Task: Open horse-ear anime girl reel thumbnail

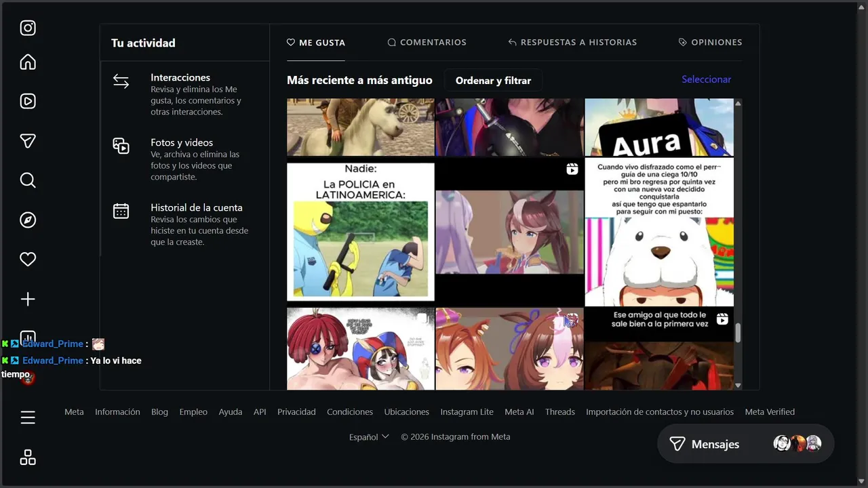Action: 510,232
